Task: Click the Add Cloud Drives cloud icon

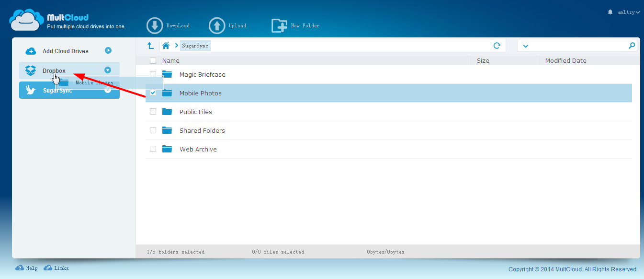Action: coord(31,51)
